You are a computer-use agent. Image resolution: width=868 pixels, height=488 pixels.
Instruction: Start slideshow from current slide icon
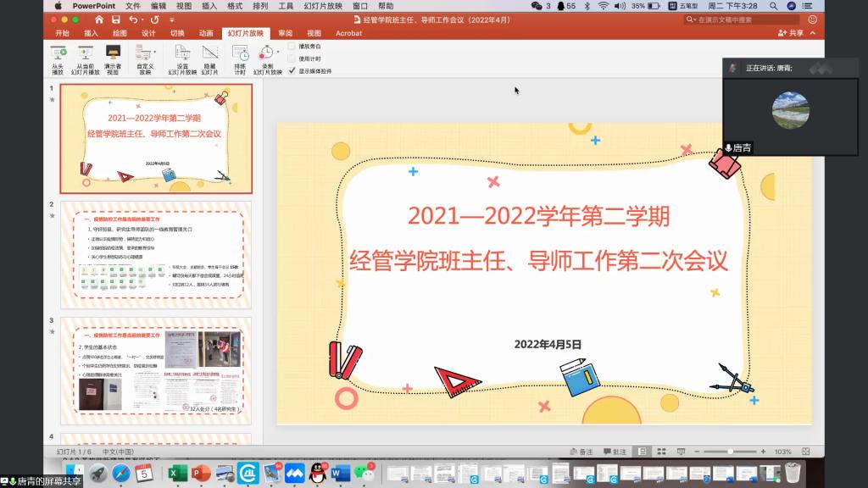click(85, 58)
